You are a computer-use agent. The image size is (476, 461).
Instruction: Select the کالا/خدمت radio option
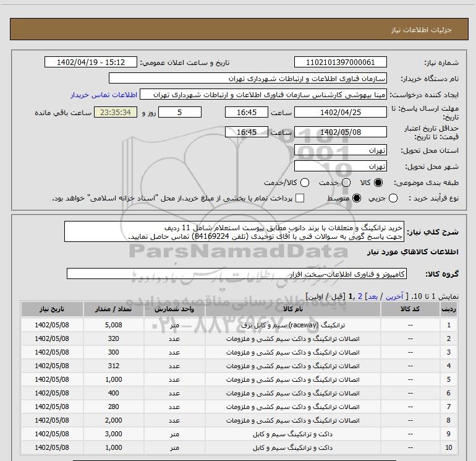click(305, 183)
